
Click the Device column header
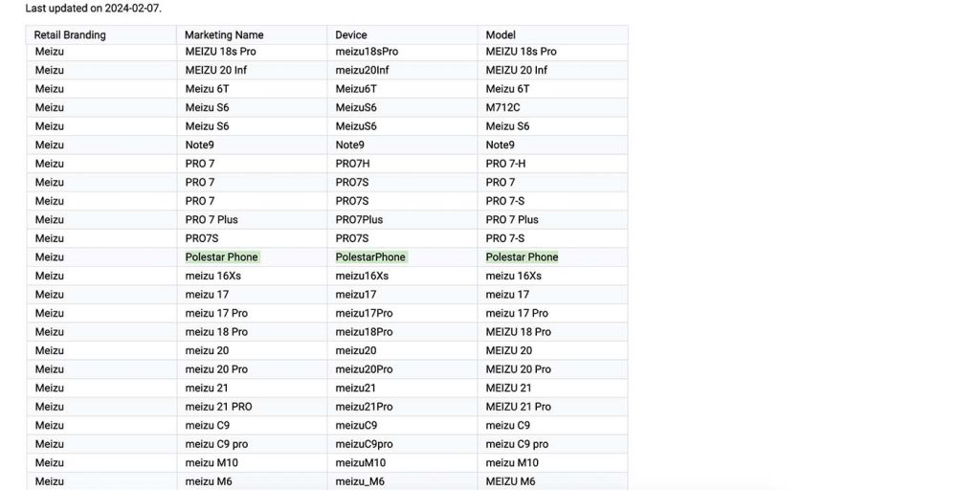[351, 35]
